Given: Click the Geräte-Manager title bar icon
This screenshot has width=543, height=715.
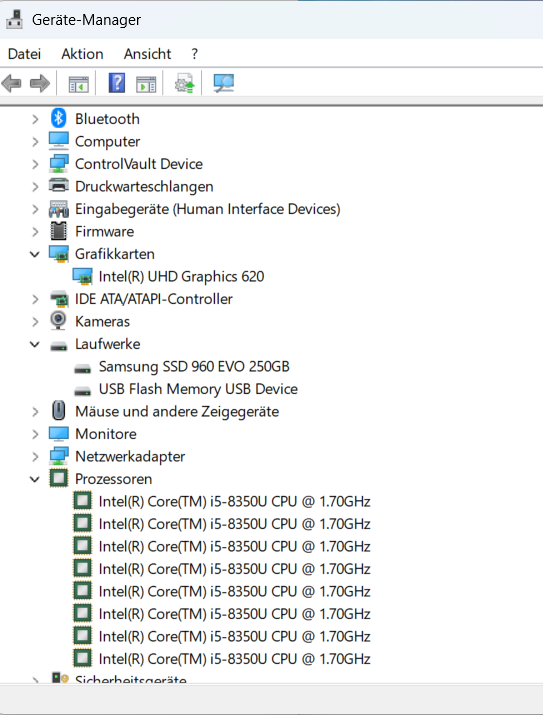Looking at the screenshot, I should tap(14, 19).
